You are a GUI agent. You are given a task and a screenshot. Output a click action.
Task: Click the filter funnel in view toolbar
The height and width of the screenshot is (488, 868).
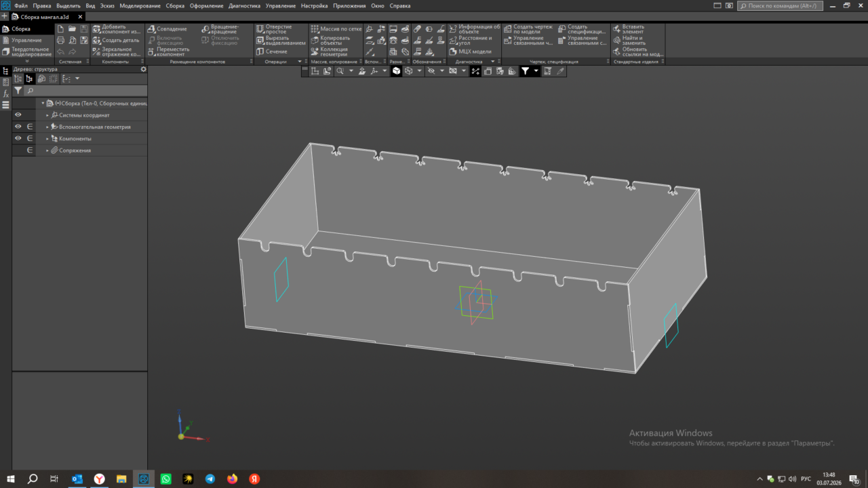pyautogui.click(x=525, y=71)
